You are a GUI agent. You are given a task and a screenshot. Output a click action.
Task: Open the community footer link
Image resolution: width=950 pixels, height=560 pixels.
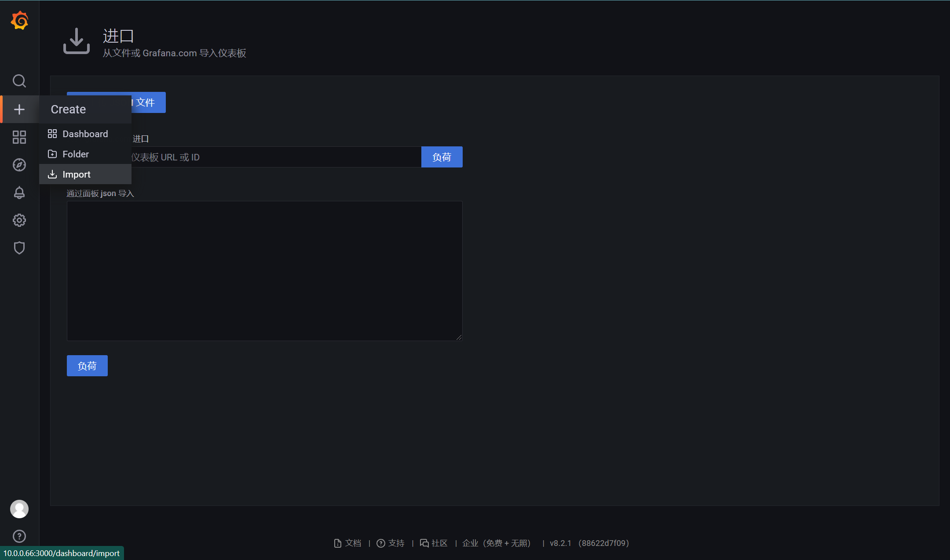coord(434,543)
